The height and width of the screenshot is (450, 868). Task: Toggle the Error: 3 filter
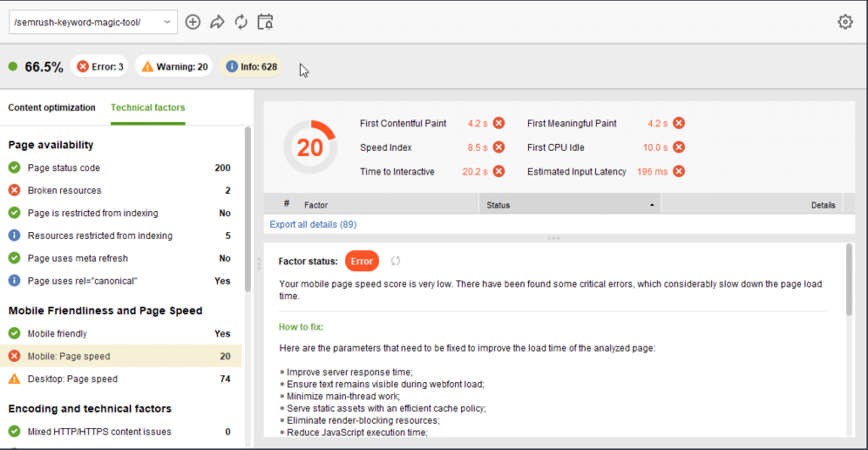99,67
